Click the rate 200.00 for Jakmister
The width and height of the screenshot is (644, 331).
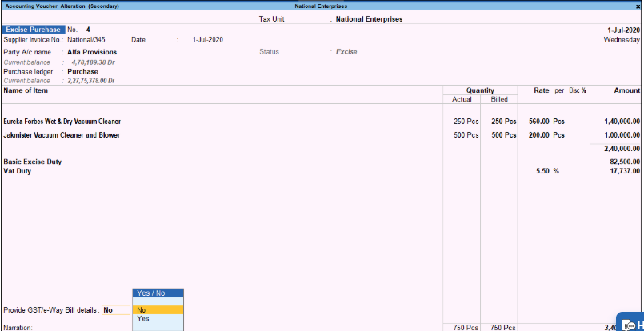(x=539, y=134)
